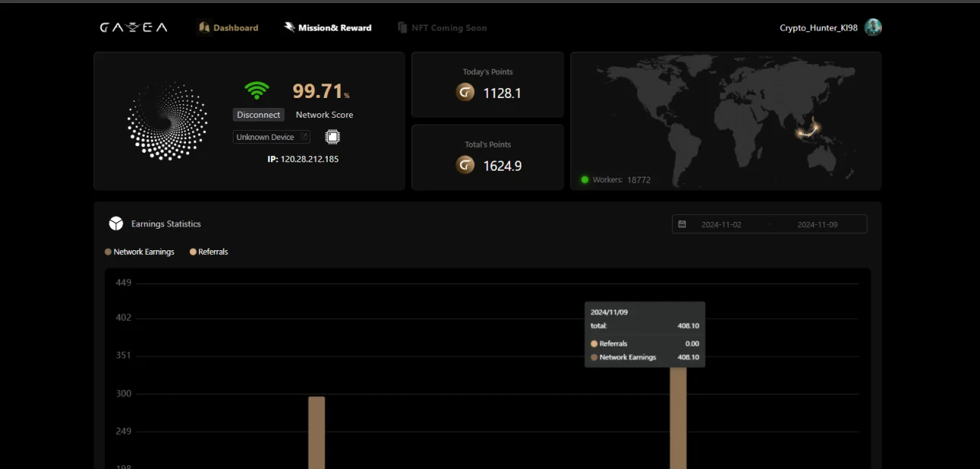The width and height of the screenshot is (980, 469).
Task: Set the start date 2024-11-02
Action: click(x=721, y=225)
